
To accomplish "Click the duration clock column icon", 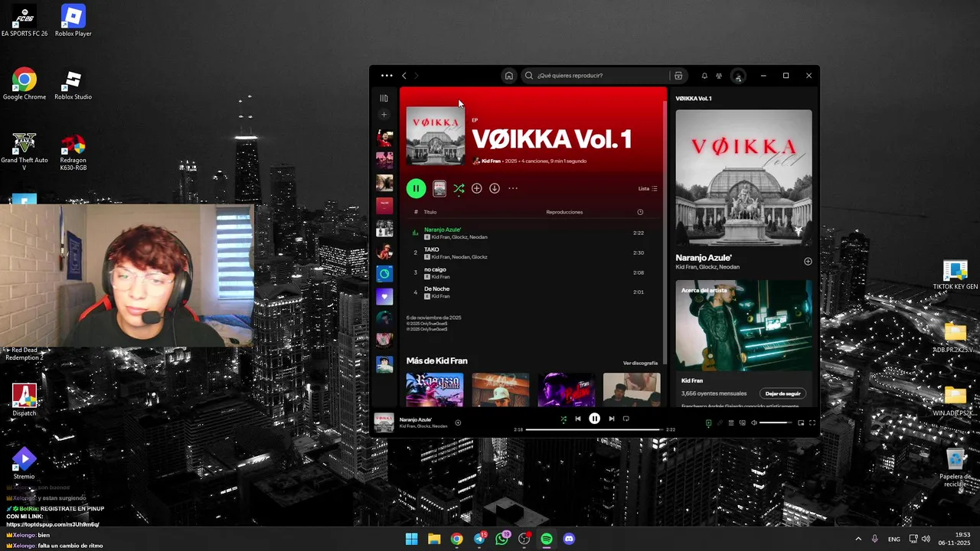I will coord(640,212).
